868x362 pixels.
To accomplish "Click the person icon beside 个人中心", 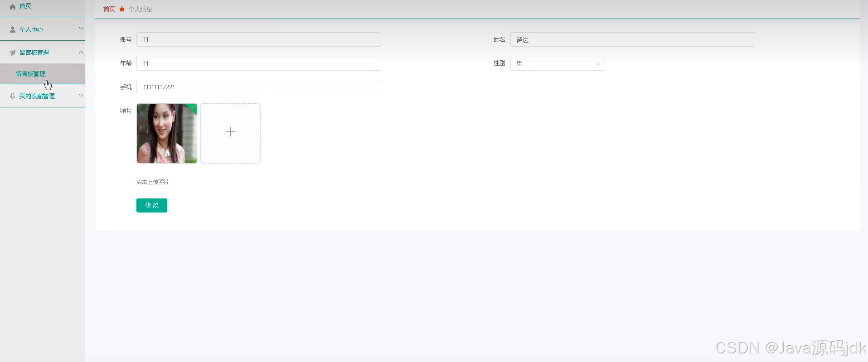I will click(x=13, y=29).
